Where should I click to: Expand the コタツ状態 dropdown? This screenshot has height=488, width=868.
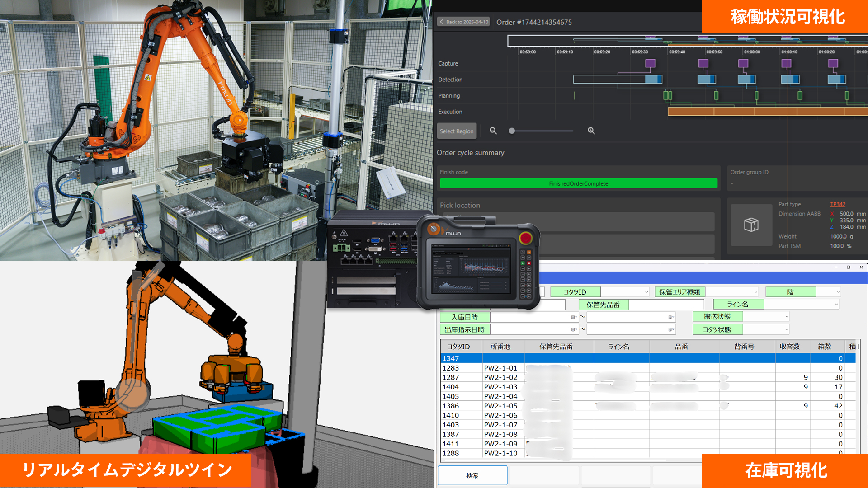(x=786, y=329)
